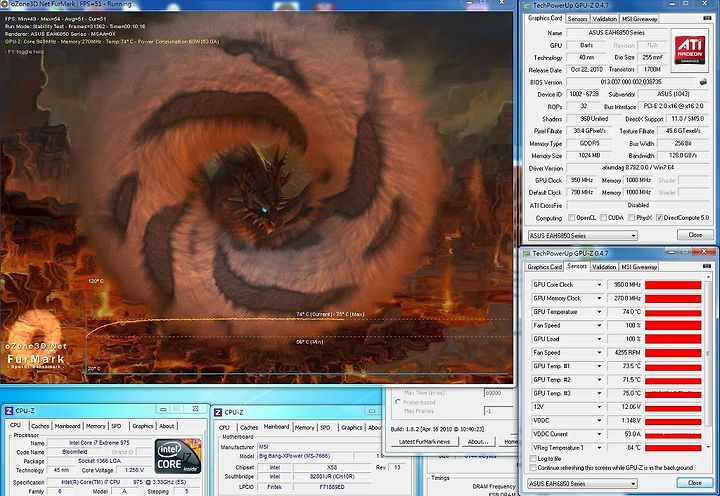720x496 pixels.
Task: Toggle the CUDA checkbox in GPU-Z
Action: [x=603, y=218]
